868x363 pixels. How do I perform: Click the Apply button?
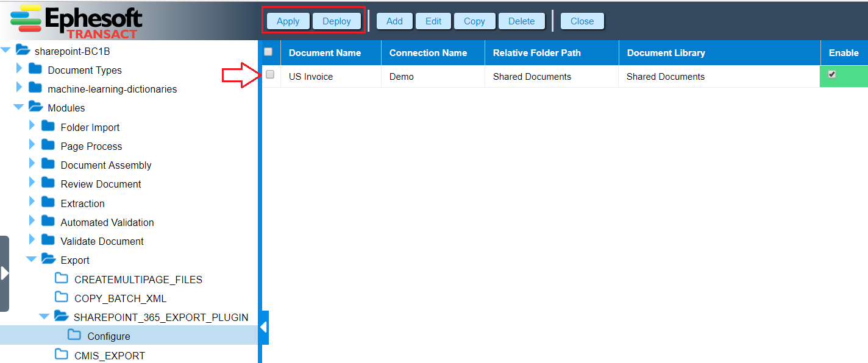click(x=288, y=21)
